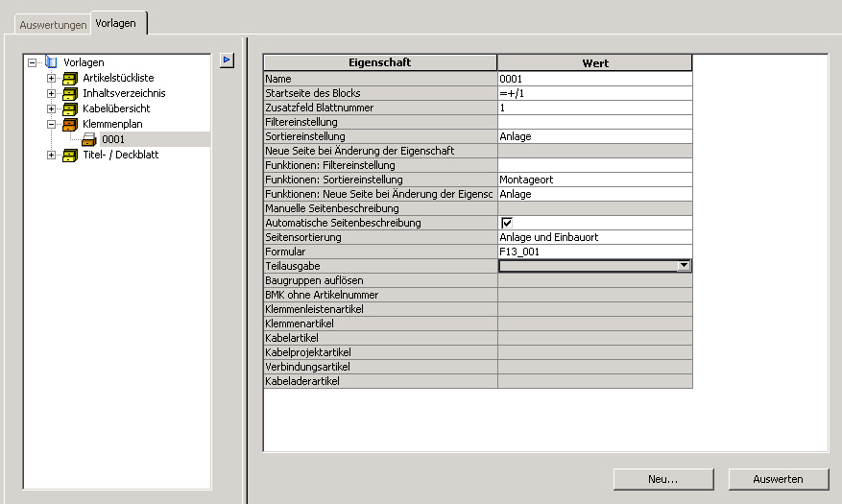Viewport: 842px width, 504px height.
Task: Click the Wert column header
Action: [x=595, y=62]
